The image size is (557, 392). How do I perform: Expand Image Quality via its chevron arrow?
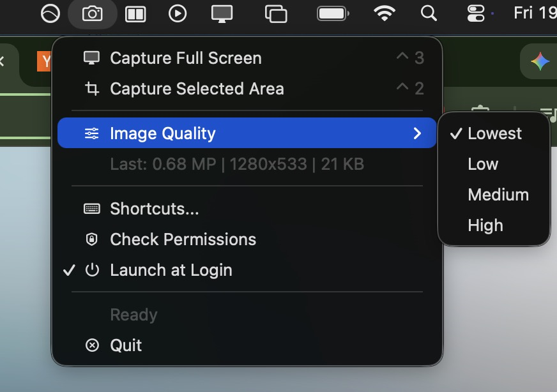coord(417,133)
